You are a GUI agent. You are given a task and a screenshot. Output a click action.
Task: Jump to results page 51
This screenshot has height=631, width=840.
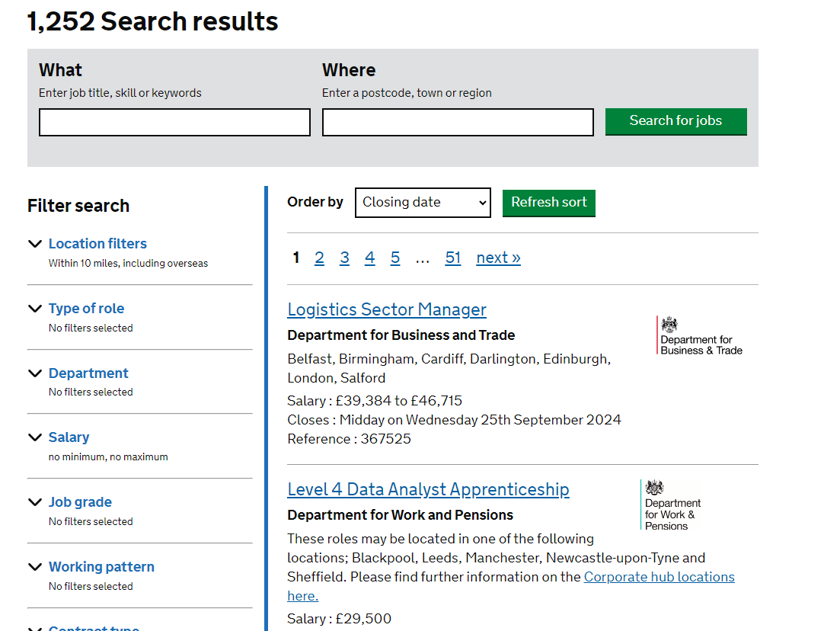pos(452,258)
